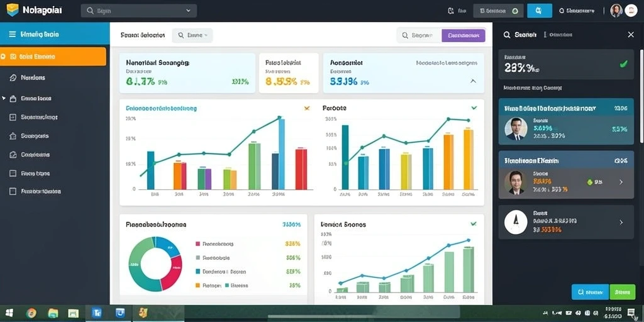Click the compass icon in bottom right-panel card

tap(516, 222)
